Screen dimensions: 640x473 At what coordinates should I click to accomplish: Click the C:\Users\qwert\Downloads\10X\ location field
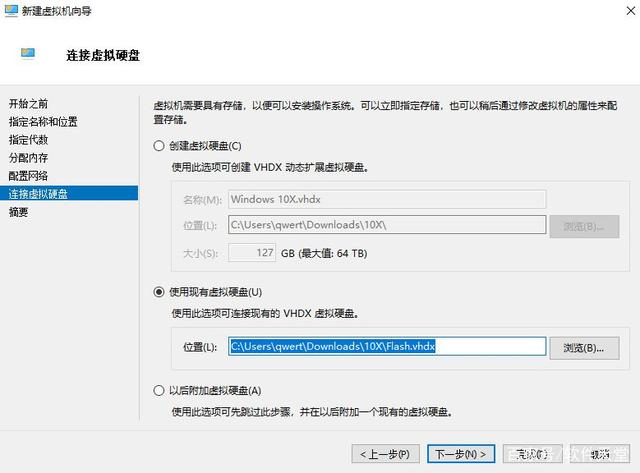(387, 225)
